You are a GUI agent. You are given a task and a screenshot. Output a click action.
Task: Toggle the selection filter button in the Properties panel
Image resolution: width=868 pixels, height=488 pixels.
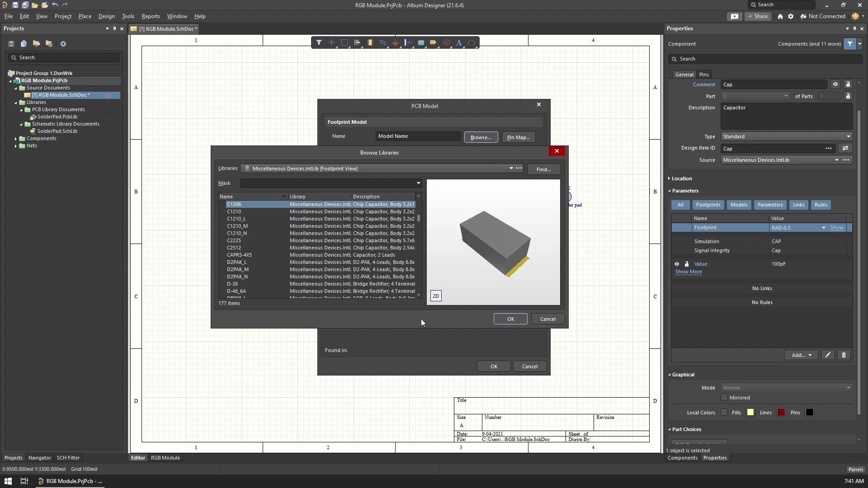tap(850, 44)
